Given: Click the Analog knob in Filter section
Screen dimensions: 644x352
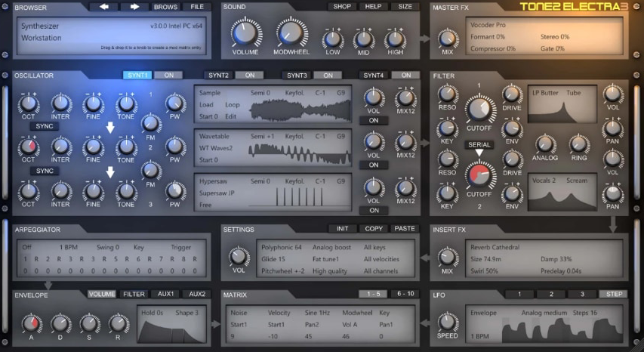Looking at the screenshot, I should coord(544,144).
